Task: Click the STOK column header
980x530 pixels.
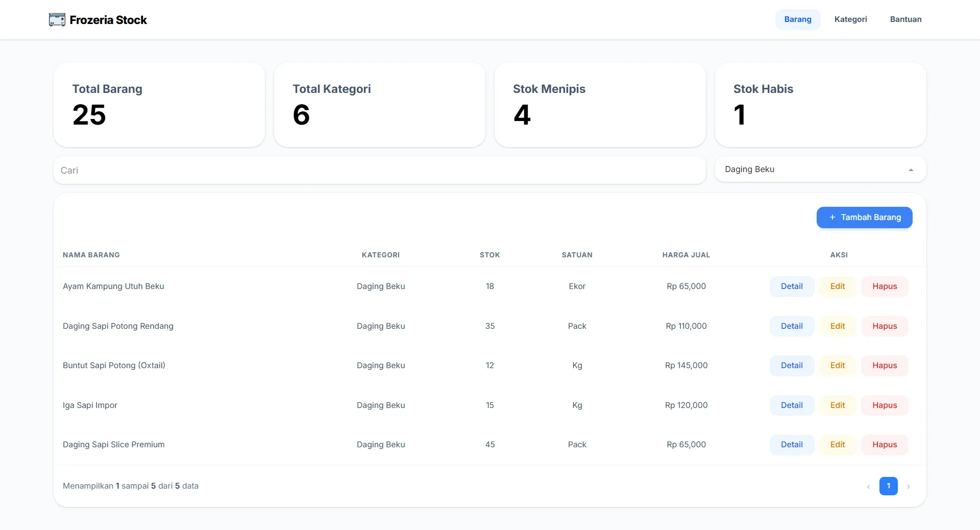Action: click(x=489, y=255)
